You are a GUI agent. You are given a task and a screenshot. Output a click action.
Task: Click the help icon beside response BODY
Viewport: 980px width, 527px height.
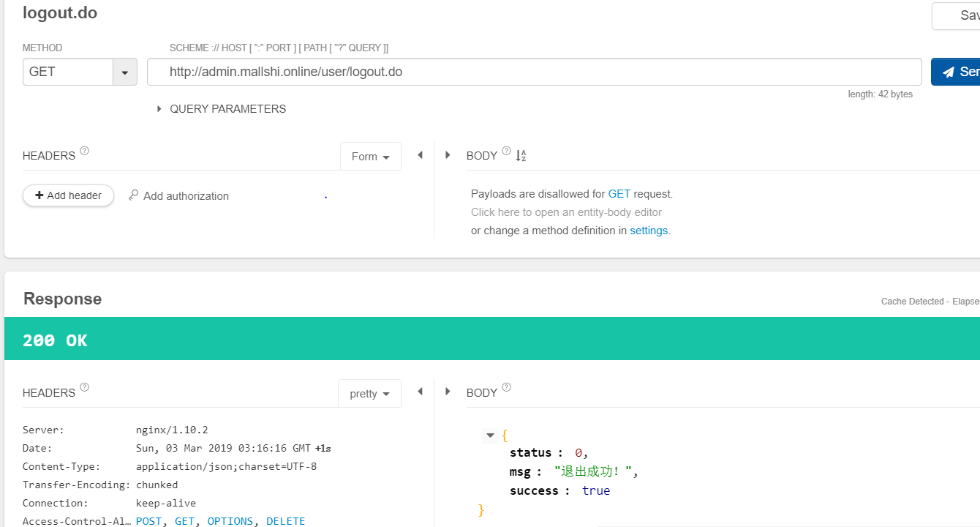pos(506,387)
